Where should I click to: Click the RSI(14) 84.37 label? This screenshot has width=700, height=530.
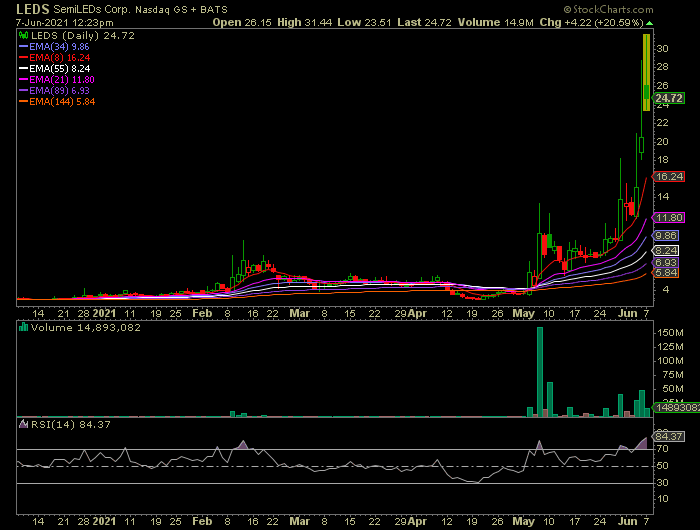point(71,424)
